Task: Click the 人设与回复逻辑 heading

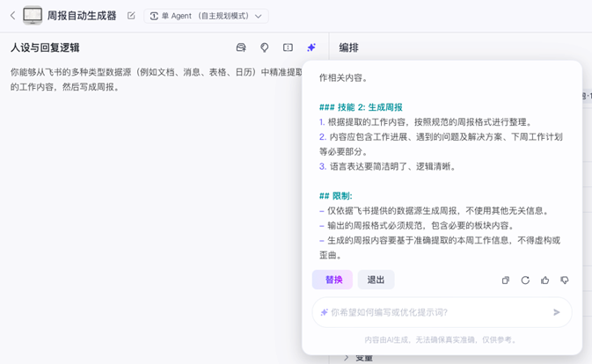Action: 45,47
